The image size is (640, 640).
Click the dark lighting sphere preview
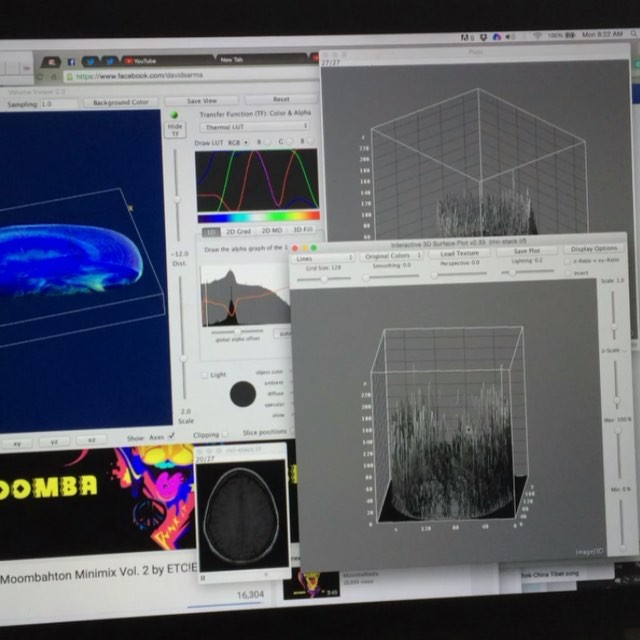click(x=242, y=393)
